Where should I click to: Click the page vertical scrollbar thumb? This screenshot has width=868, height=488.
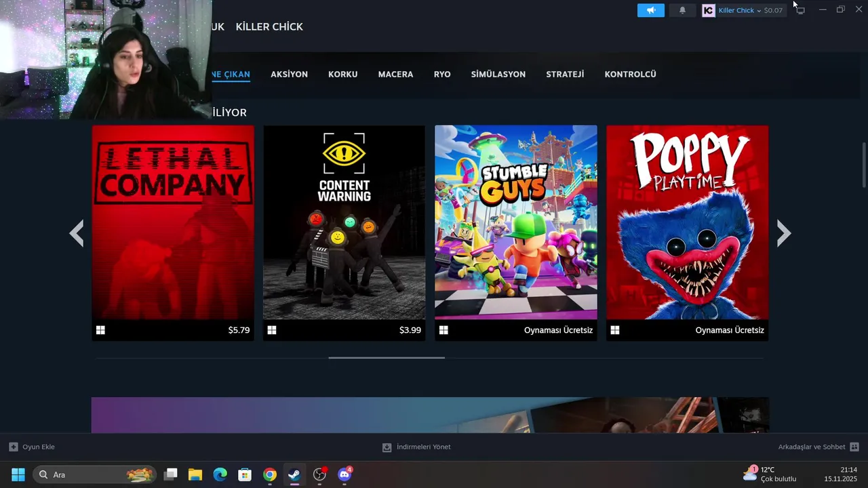point(864,165)
